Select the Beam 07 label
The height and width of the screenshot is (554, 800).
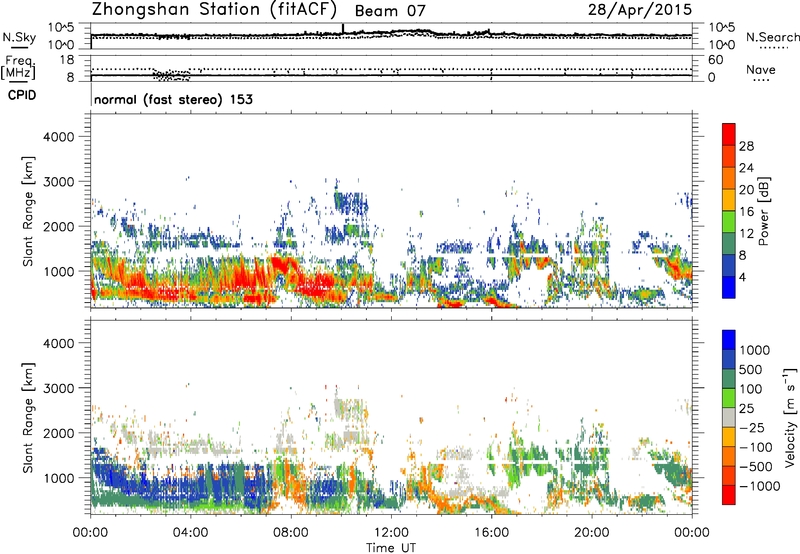tap(390, 11)
